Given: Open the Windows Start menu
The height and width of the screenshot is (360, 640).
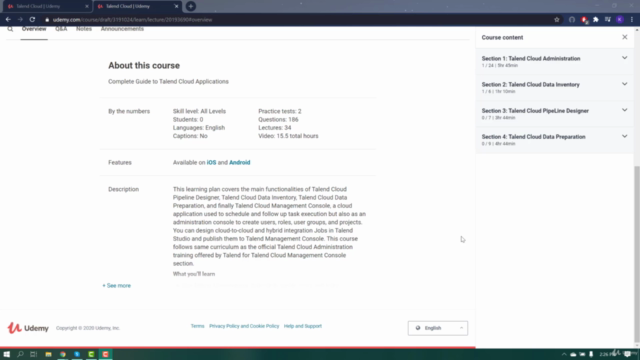Looking at the screenshot, I should (x=7, y=354).
